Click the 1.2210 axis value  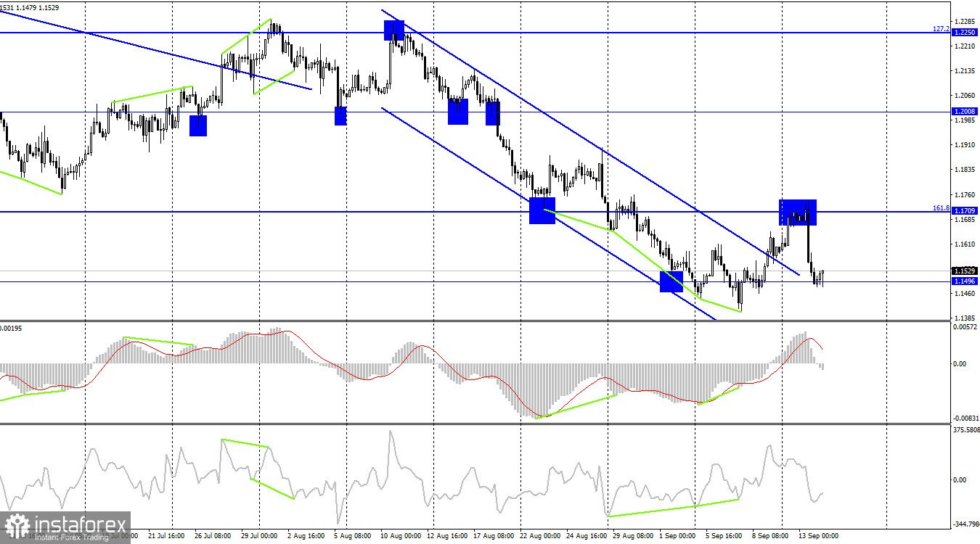coord(965,46)
